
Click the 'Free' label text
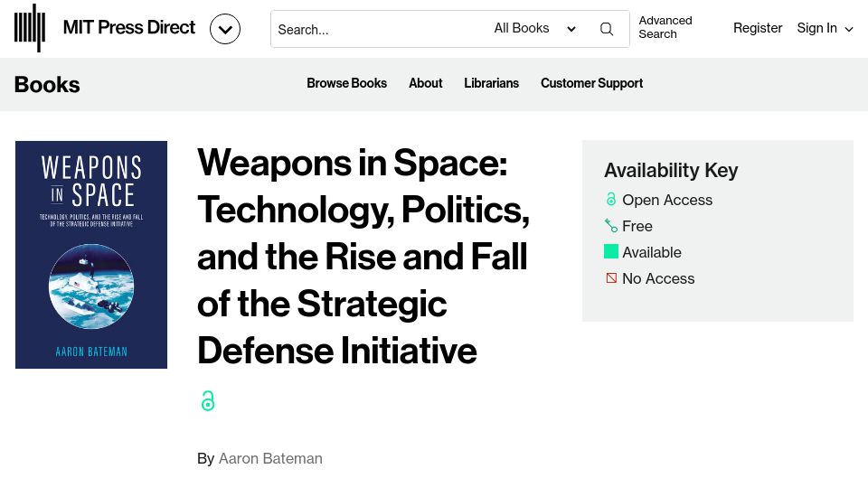click(637, 226)
